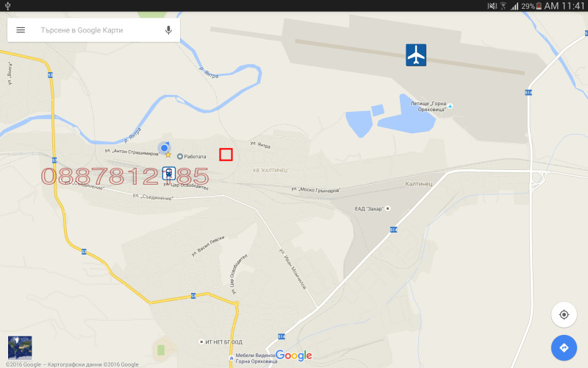Tap the Мебели Виденов shop marker
This screenshot has height=368, width=588.
(253, 358)
